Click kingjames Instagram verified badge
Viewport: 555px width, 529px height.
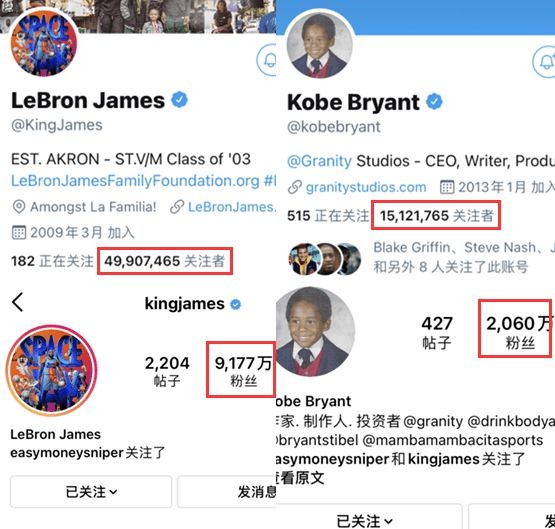[235, 304]
